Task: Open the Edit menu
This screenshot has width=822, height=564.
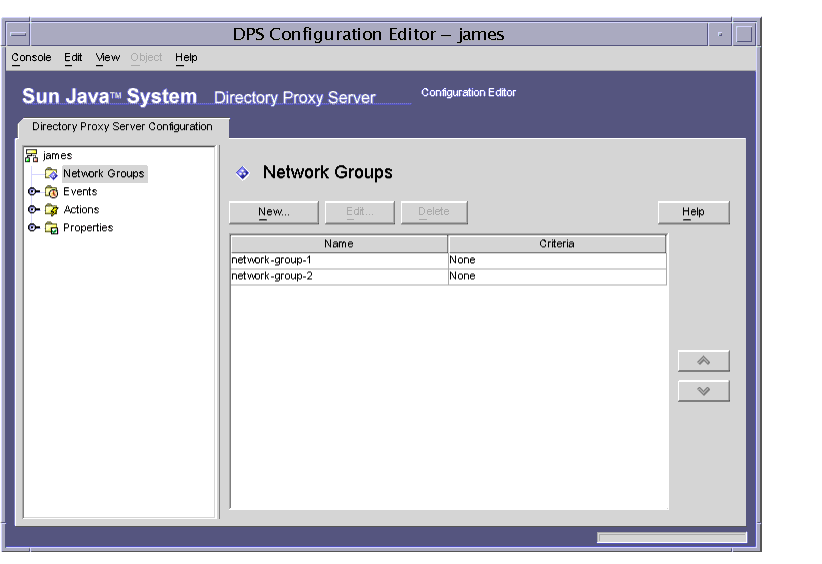Action: click(73, 58)
